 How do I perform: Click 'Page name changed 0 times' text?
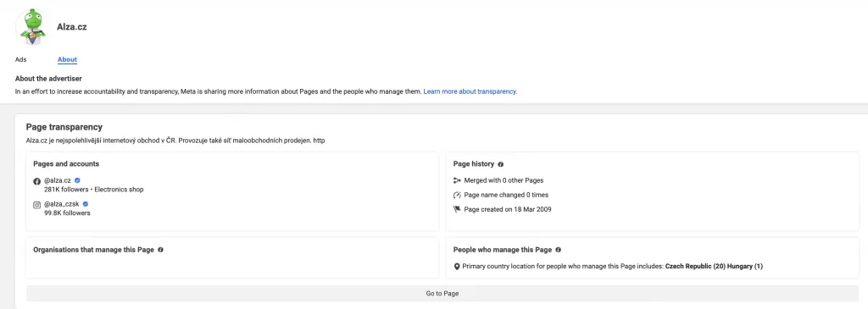pos(506,195)
